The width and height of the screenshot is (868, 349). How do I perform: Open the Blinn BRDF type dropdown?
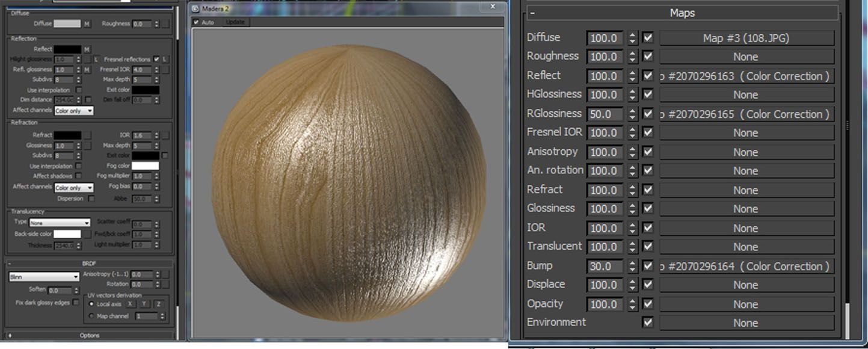point(44,277)
